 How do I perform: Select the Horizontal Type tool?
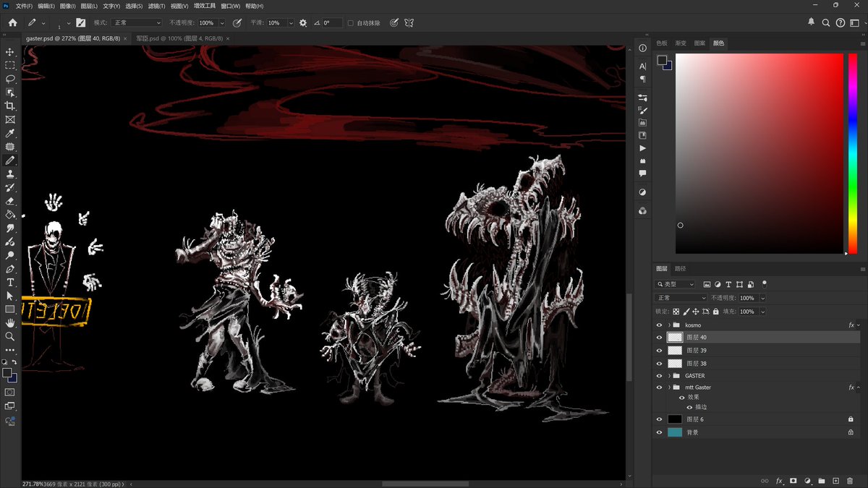(10, 282)
